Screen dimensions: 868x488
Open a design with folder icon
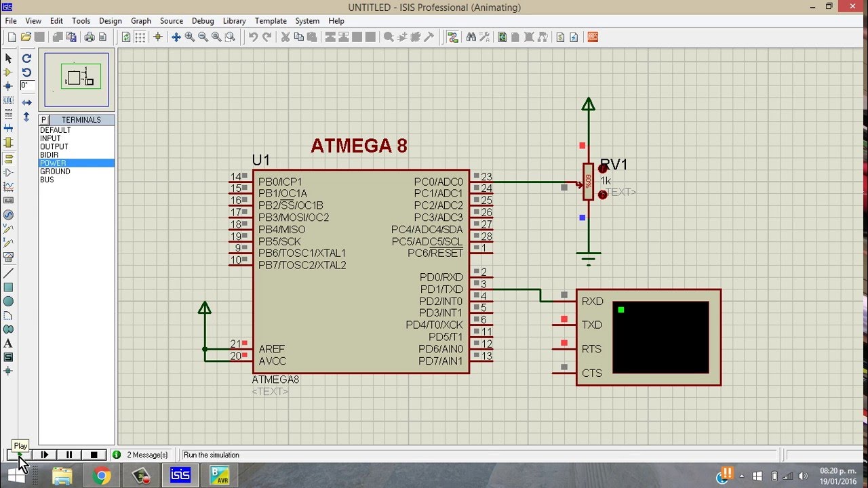point(26,37)
